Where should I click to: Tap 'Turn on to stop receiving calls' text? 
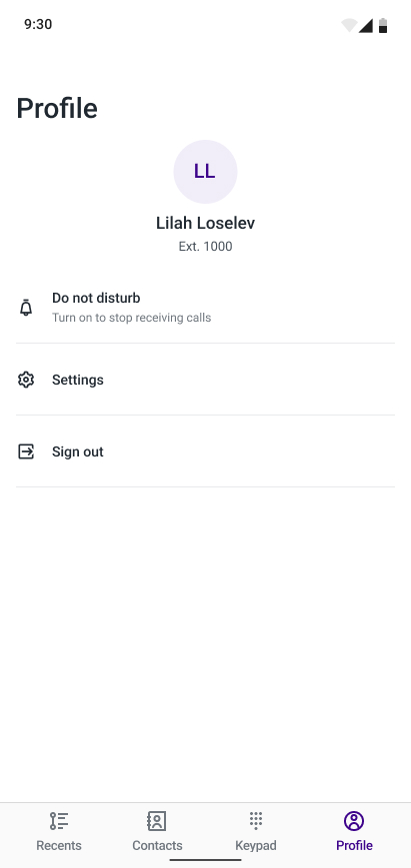pos(131,318)
